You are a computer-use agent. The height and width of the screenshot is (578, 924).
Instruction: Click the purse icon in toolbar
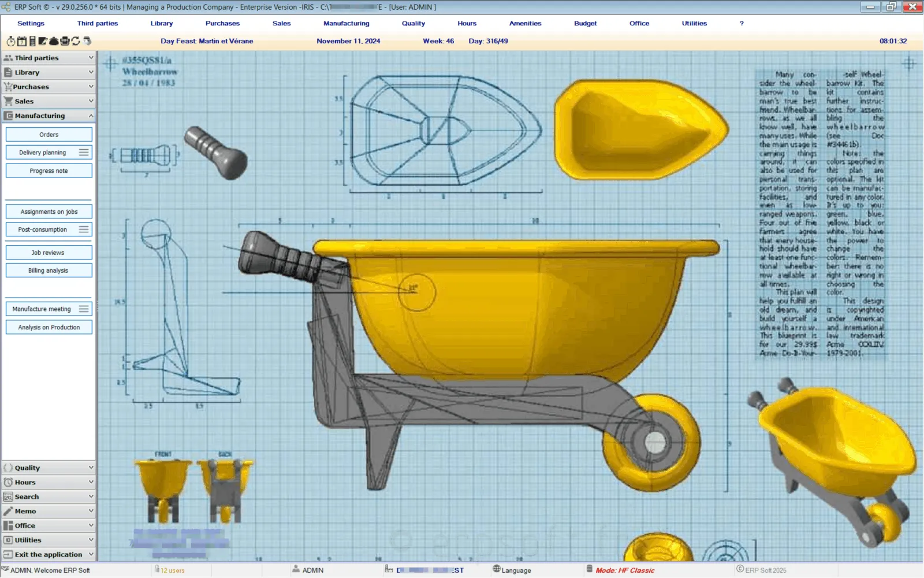[54, 41]
